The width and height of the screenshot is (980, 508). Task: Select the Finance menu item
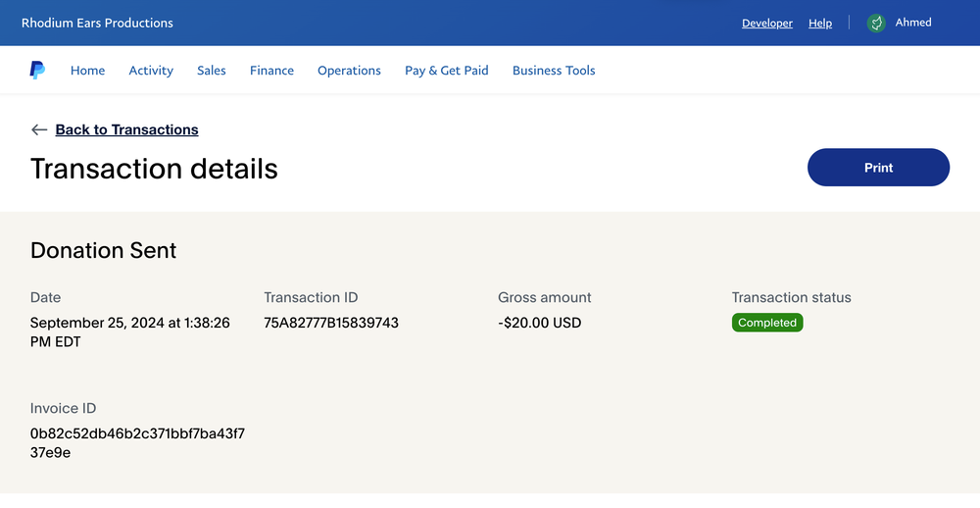(271, 71)
